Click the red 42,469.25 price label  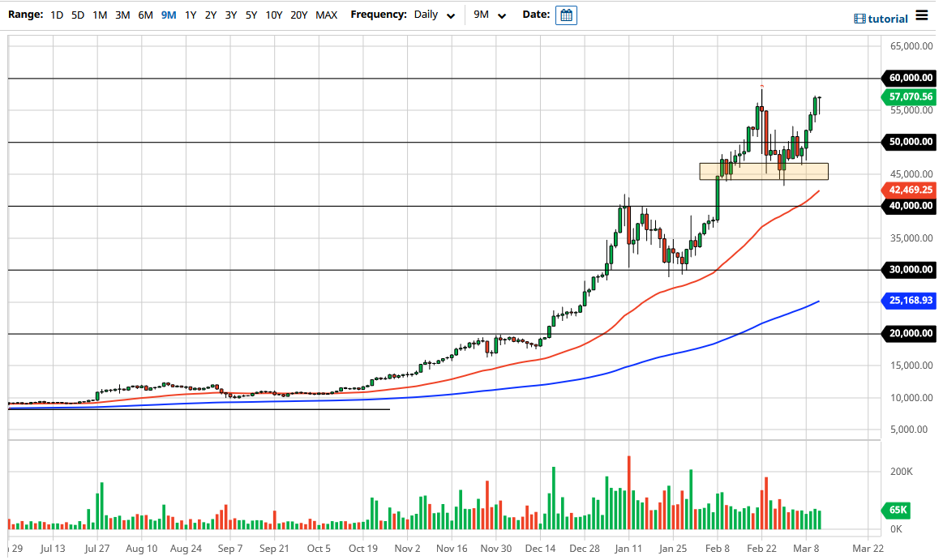click(909, 190)
